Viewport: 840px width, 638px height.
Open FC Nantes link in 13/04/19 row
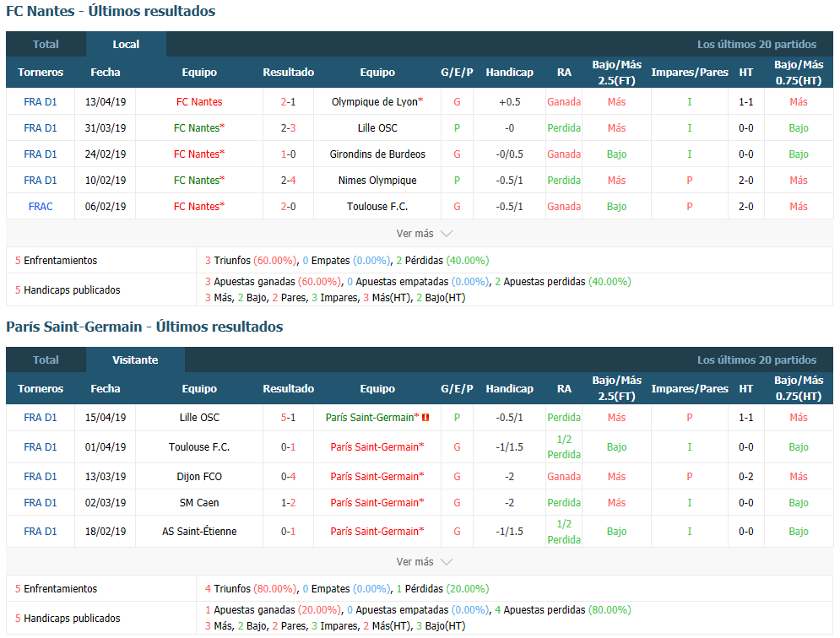click(199, 102)
